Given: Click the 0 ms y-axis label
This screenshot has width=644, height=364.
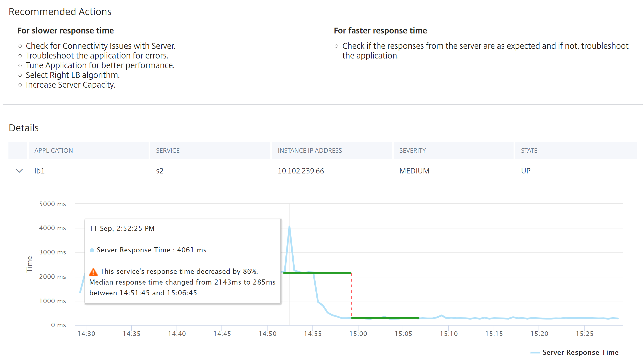Looking at the screenshot, I should 59,325.
